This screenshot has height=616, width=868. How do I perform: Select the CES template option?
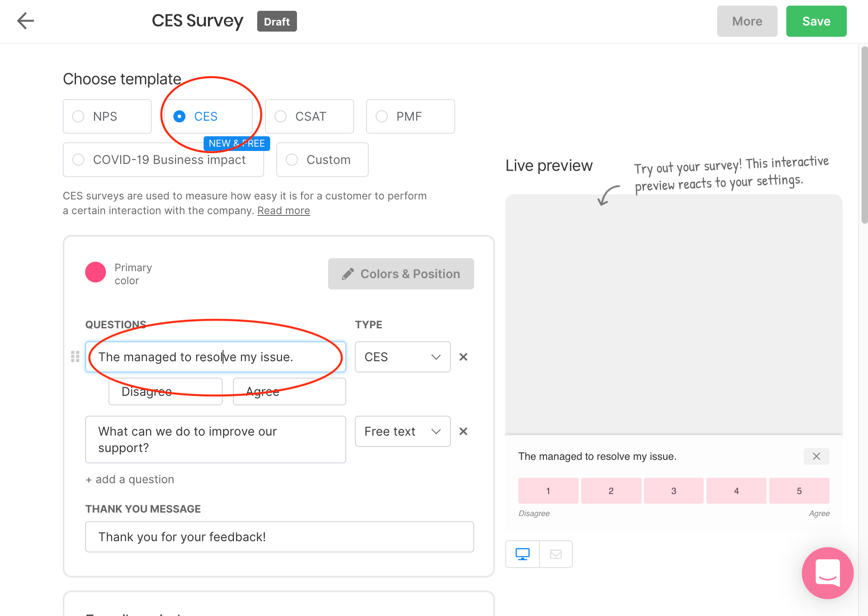click(208, 116)
